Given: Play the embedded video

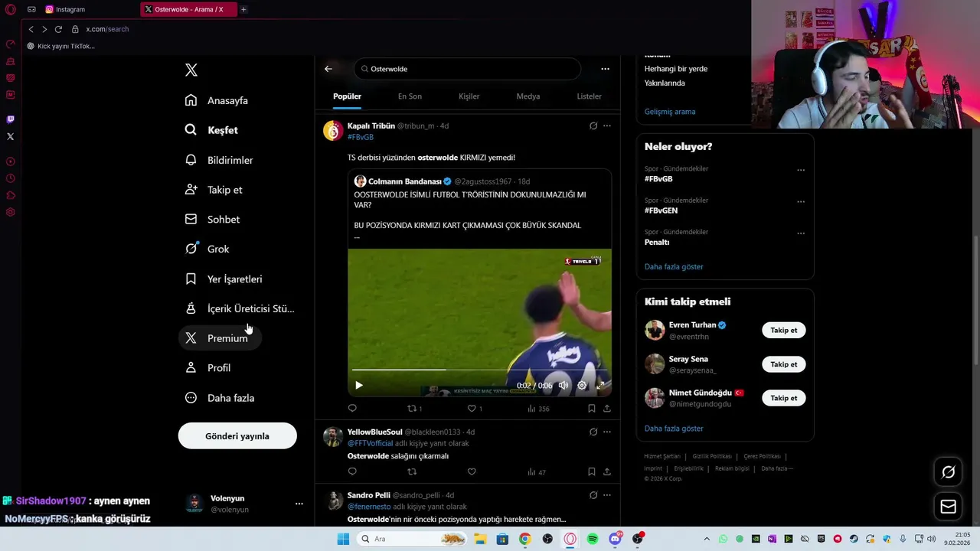Looking at the screenshot, I should pyautogui.click(x=358, y=385).
